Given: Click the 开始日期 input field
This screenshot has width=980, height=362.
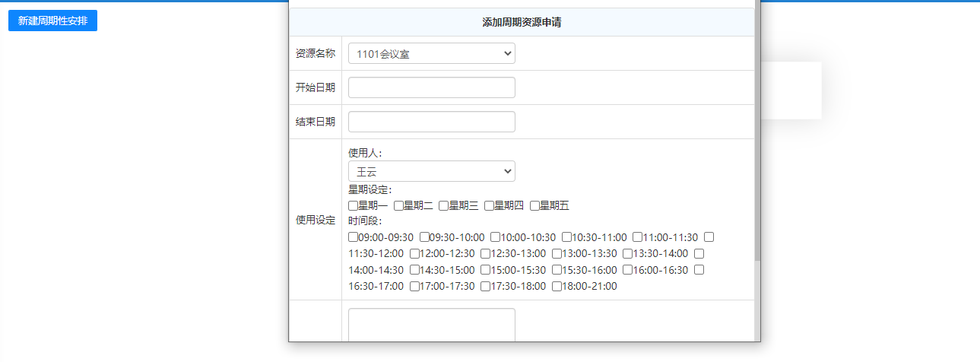Looking at the screenshot, I should (431, 87).
